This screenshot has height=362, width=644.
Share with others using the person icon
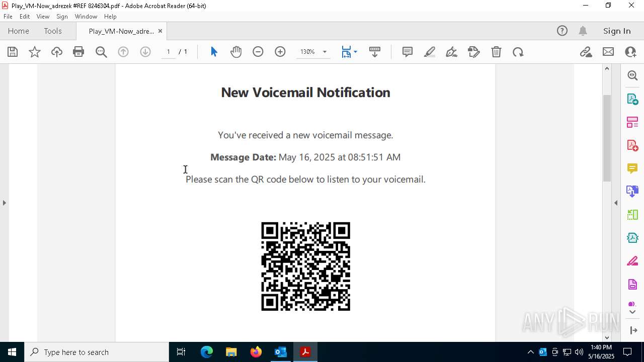tap(630, 52)
